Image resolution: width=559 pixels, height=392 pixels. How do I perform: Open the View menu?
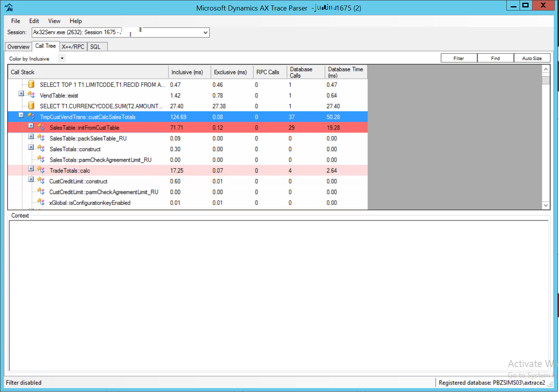[54, 21]
